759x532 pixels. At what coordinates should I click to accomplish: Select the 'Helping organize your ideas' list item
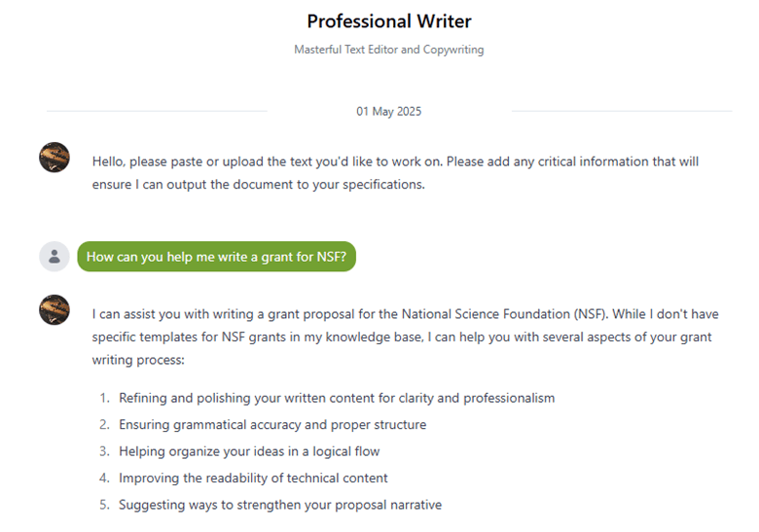249,451
